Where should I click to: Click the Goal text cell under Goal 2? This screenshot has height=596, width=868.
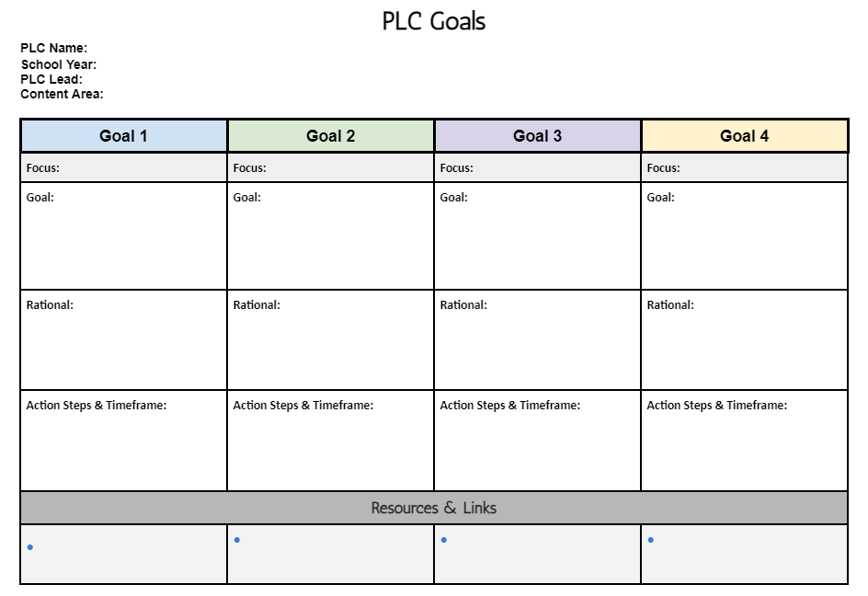coord(330,236)
